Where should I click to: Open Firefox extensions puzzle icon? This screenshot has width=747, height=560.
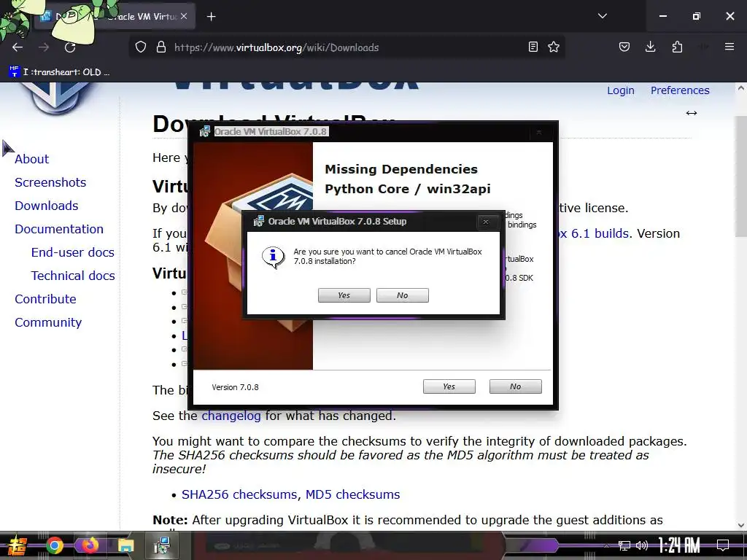tap(677, 47)
